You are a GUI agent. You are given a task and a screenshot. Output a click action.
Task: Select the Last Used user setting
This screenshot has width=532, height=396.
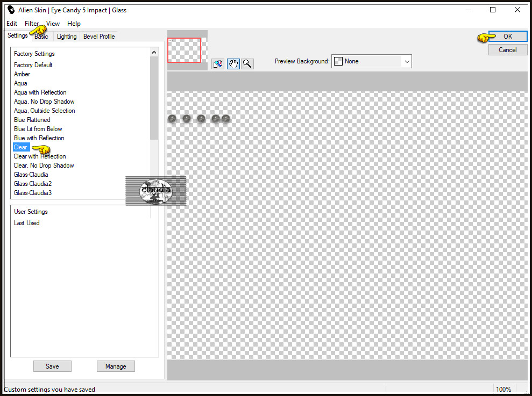[x=27, y=223]
